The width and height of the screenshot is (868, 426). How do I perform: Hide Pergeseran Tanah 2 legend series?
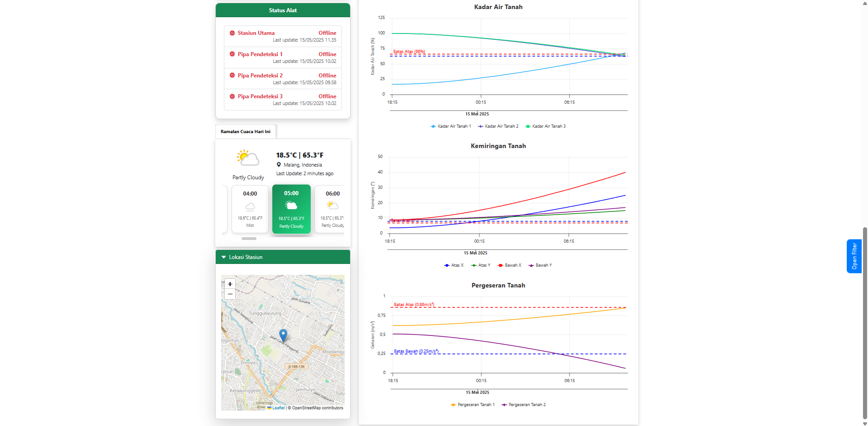click(524, 405)
